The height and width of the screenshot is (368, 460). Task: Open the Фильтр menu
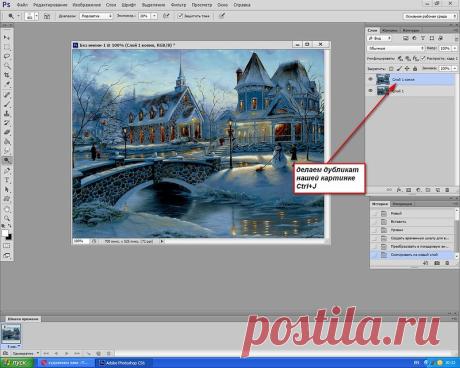pos(178,5)
